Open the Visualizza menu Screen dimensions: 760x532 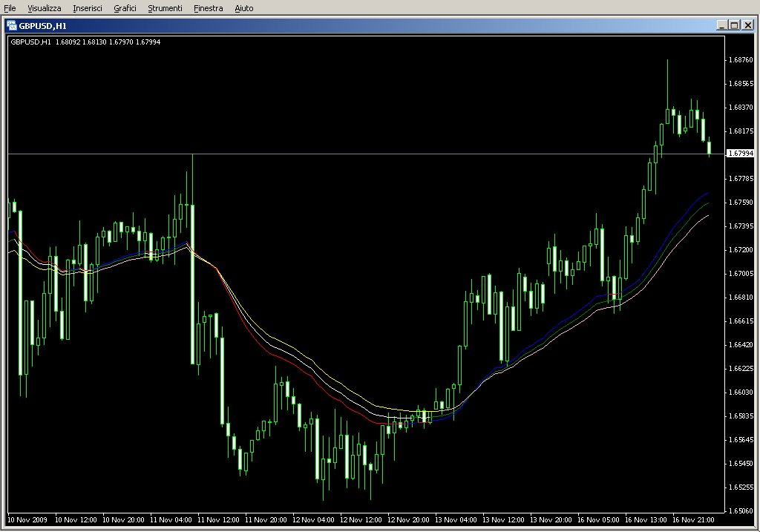pyautogui.click(x=45, y=8)
